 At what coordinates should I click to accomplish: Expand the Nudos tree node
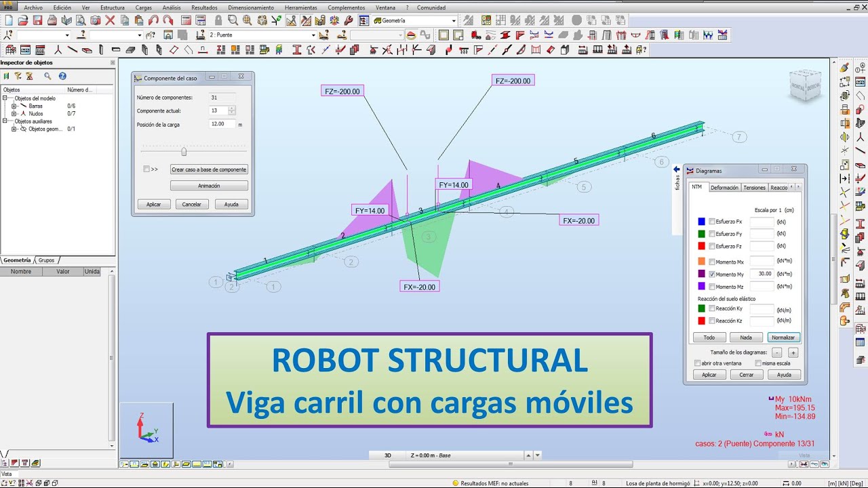point(14,114)
